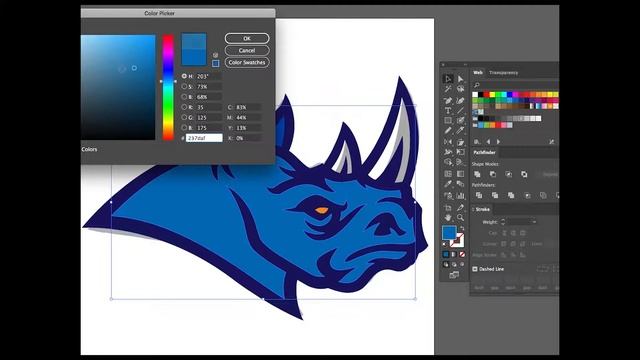The height and width of the screenshot is (360, 640).
Task: Select the Paintbrush tool
Action: pos(460,120)
